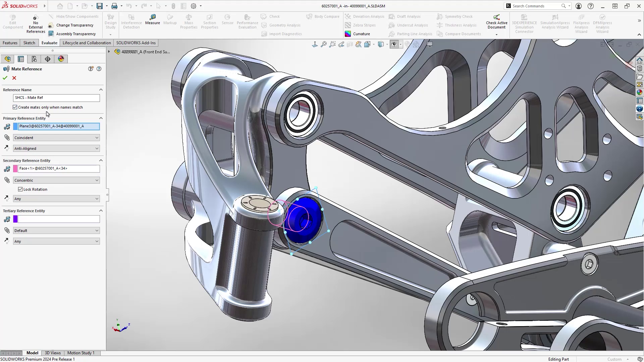644x362 pixels.
Task: Launch the Mass Properties tool
Action: click(189, 21)
